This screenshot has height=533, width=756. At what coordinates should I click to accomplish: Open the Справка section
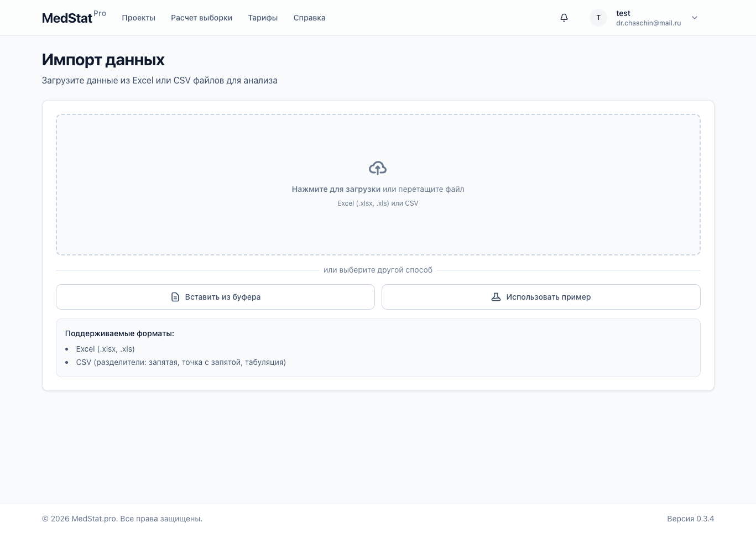click(x=309, y=18)
